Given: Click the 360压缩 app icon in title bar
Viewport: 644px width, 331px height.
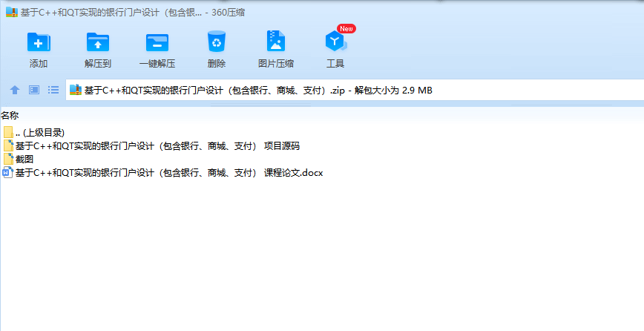Looking at the screenshot, I should (12, 12).
